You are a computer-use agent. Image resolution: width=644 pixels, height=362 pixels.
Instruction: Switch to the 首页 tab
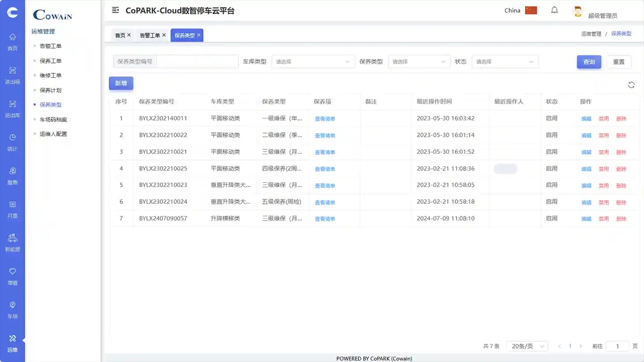point(120,35)
